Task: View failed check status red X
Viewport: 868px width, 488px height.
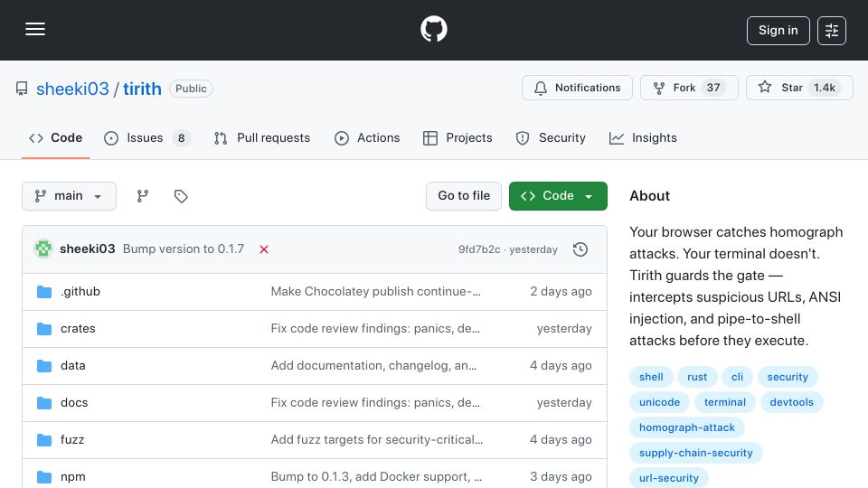Action: (x=264, y=249)
